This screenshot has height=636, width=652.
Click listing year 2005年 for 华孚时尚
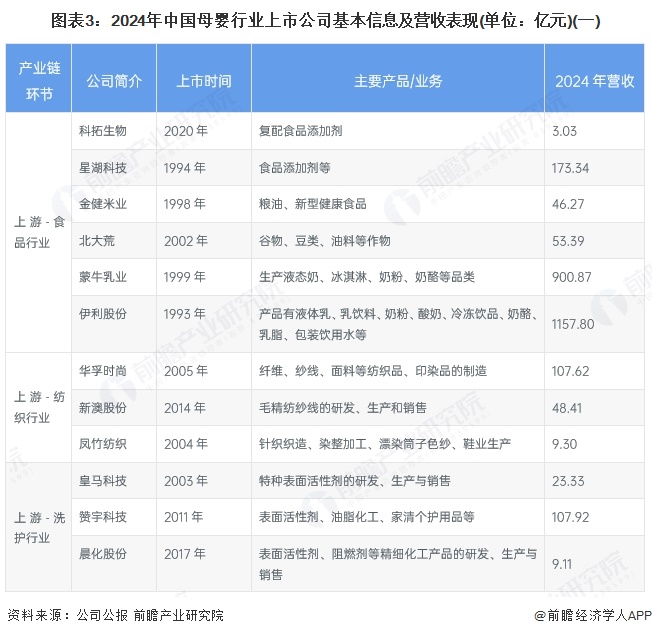tap(186, 371)
